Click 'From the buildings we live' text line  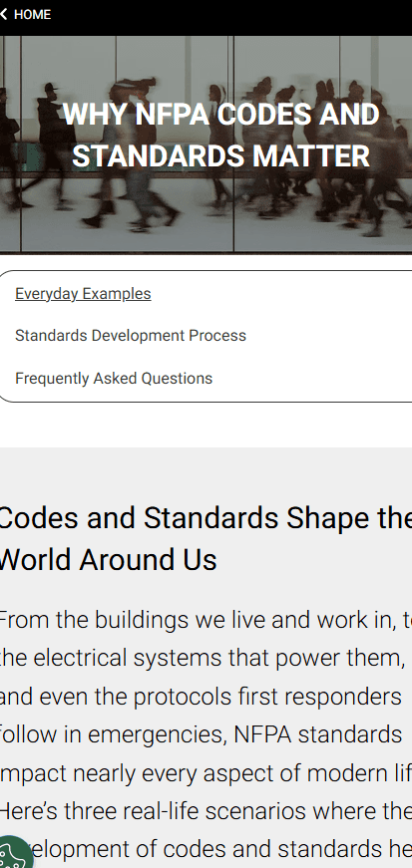point(206,620)
